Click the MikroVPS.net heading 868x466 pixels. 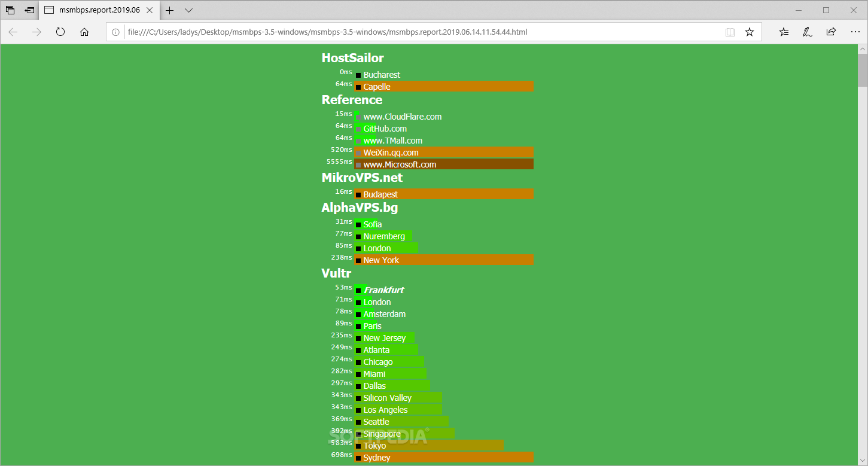point(362,178)
